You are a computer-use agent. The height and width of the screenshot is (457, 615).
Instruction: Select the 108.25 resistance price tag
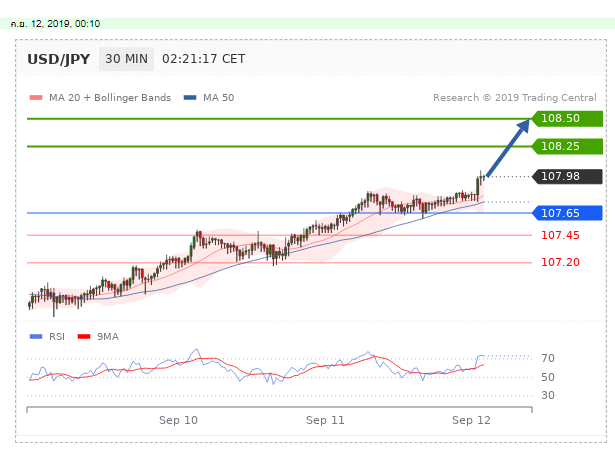tap(567, 146)
